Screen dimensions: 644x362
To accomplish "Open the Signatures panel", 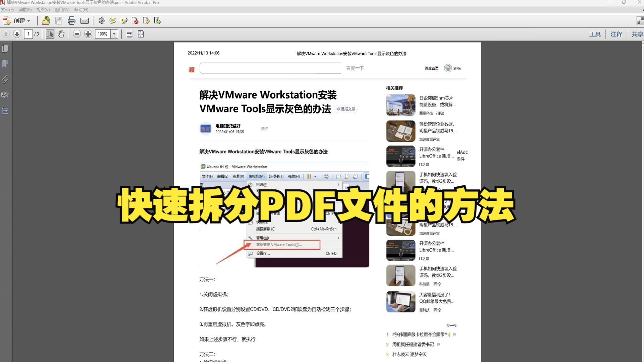I will point(5,95).
